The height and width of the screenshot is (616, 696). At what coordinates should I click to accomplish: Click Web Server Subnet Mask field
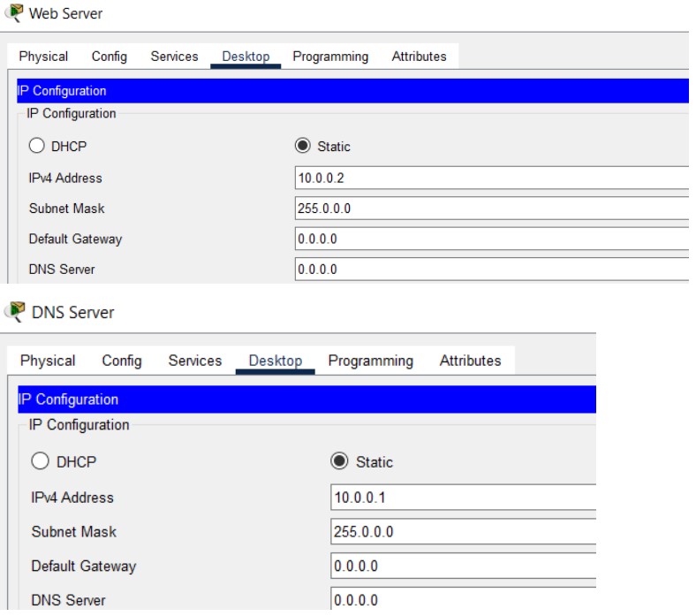[492, 209]
